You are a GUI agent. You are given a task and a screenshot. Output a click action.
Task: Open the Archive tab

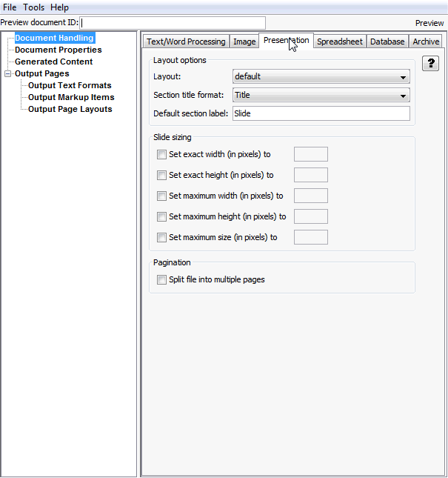(x=426, y=42)
